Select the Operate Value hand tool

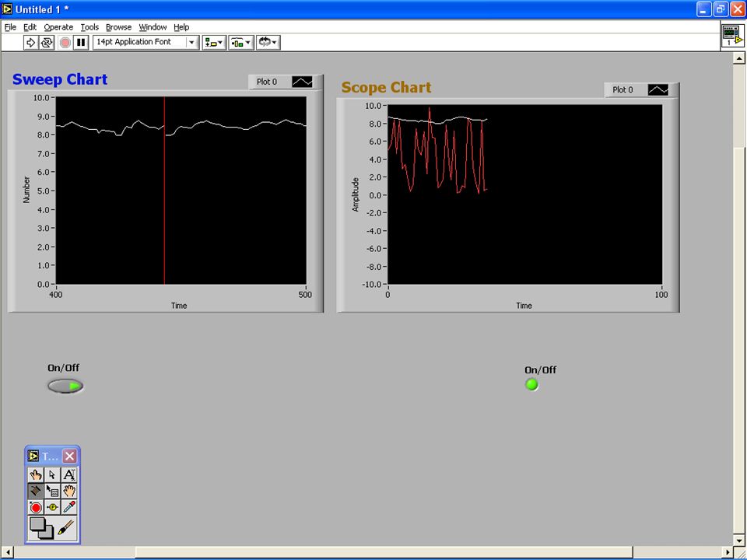click(x=36, y=474)
